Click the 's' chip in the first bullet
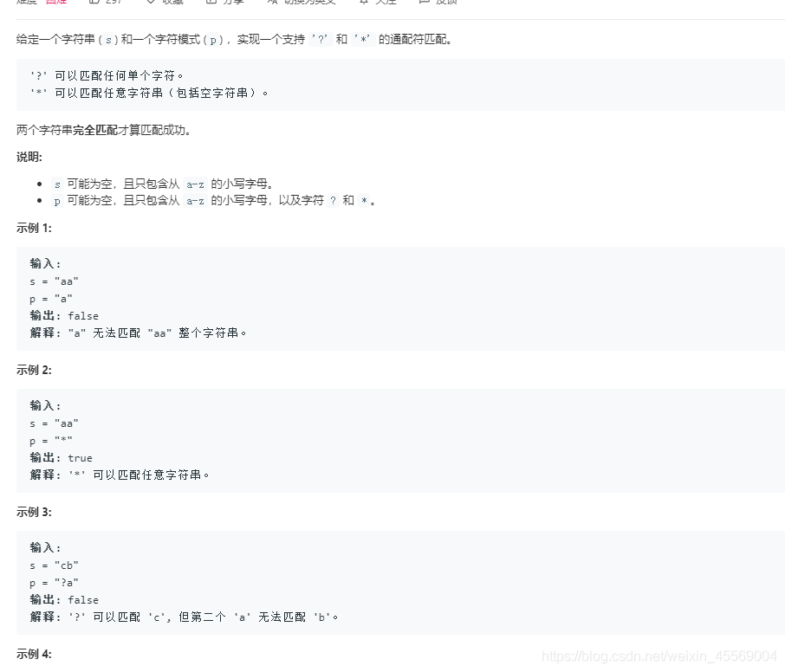The image size is (785, 672). (57, 184)
